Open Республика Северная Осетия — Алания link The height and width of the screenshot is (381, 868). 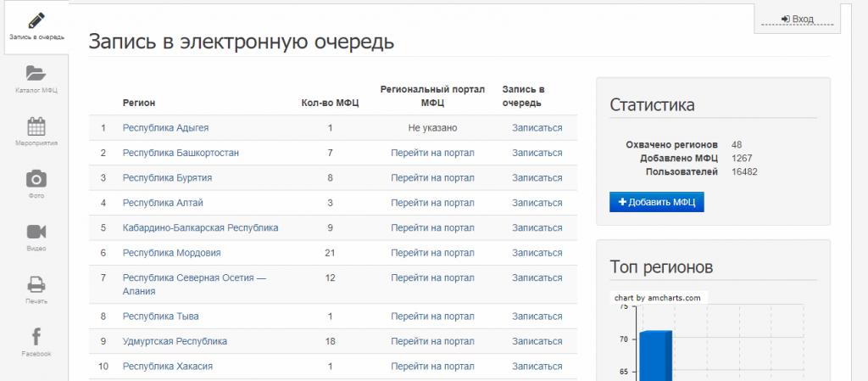[194, 278]
